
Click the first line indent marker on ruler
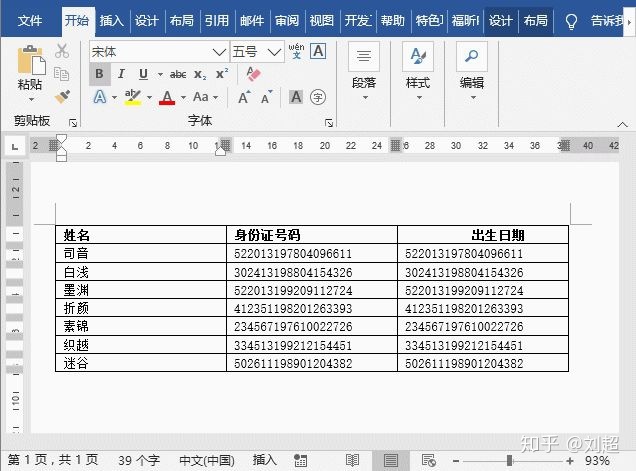coord(61,139)
